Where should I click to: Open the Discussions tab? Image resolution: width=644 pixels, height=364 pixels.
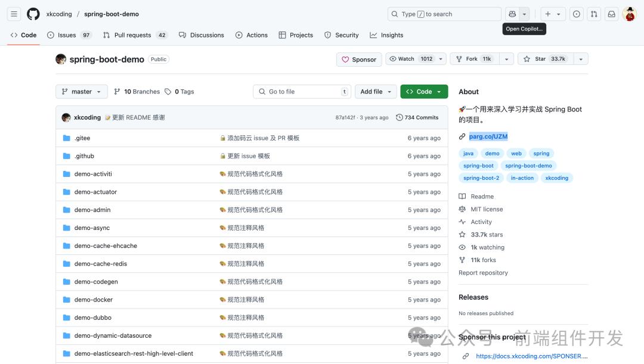click(202, 35)
